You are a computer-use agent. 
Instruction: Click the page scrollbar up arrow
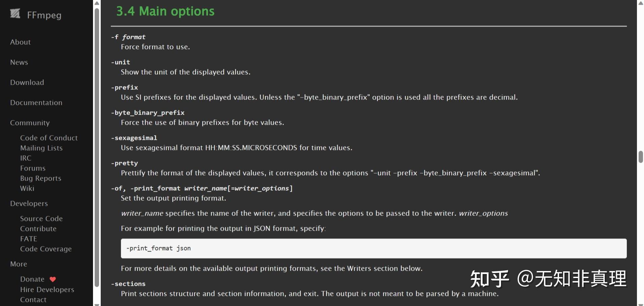(x=641, y=3)
